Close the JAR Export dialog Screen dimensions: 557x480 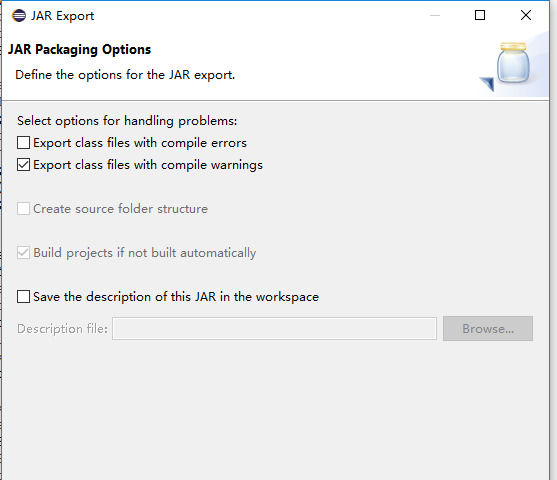click(x=526, y=15)
